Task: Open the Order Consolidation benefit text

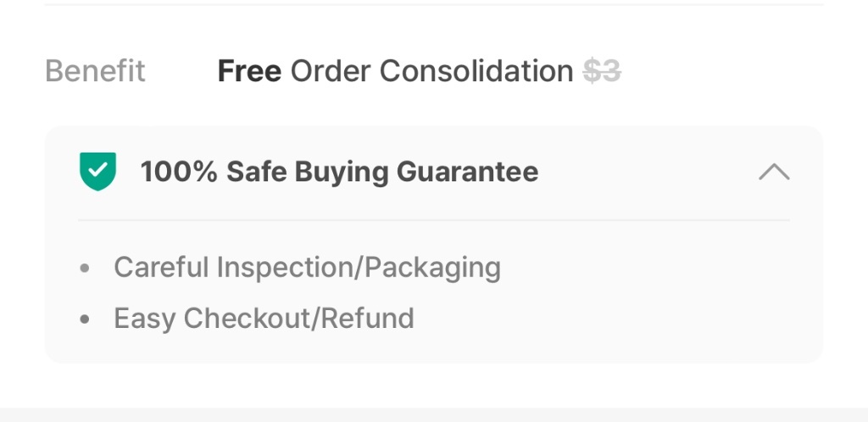Action: pyautogui.click(x=431, y=71)
